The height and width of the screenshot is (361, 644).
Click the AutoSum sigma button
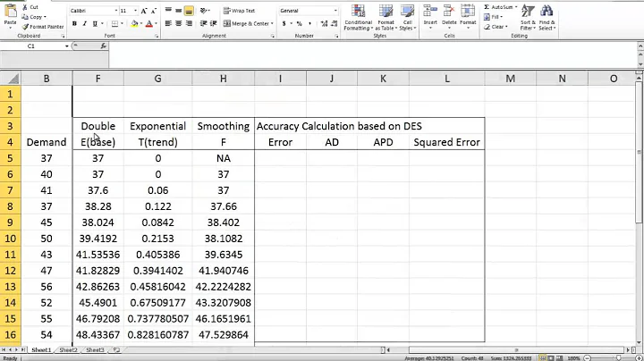pyautogui.click(x=500, y=7)
